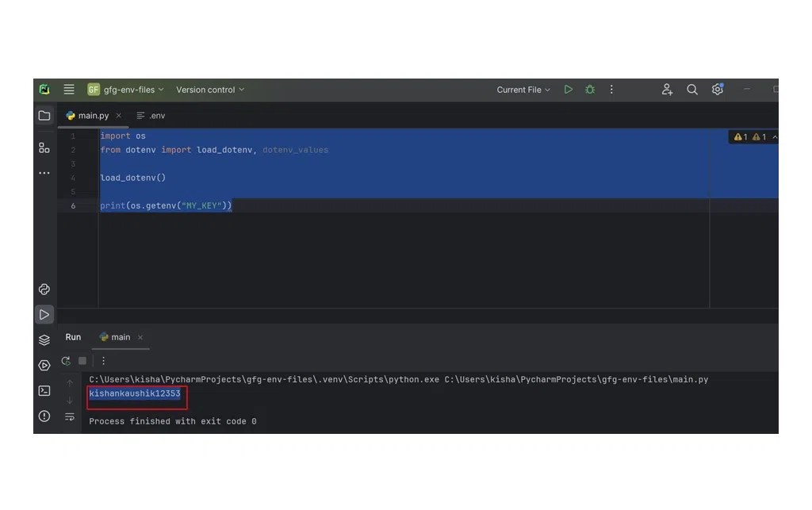Open the IDE Settings gear icon

tap(717, 89)
